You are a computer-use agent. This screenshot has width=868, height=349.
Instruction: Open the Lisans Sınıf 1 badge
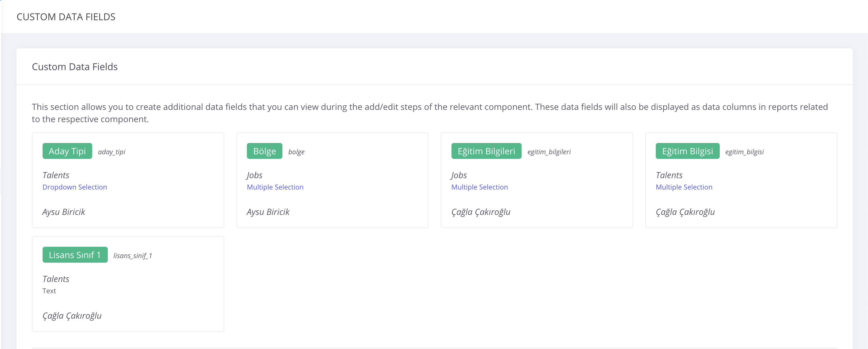coord(75,255)
